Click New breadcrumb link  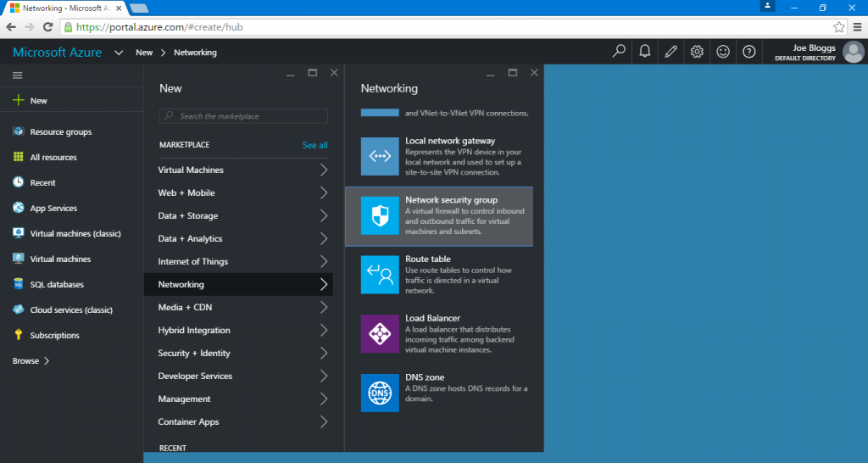pyautogui.click(x=144, y=53)
